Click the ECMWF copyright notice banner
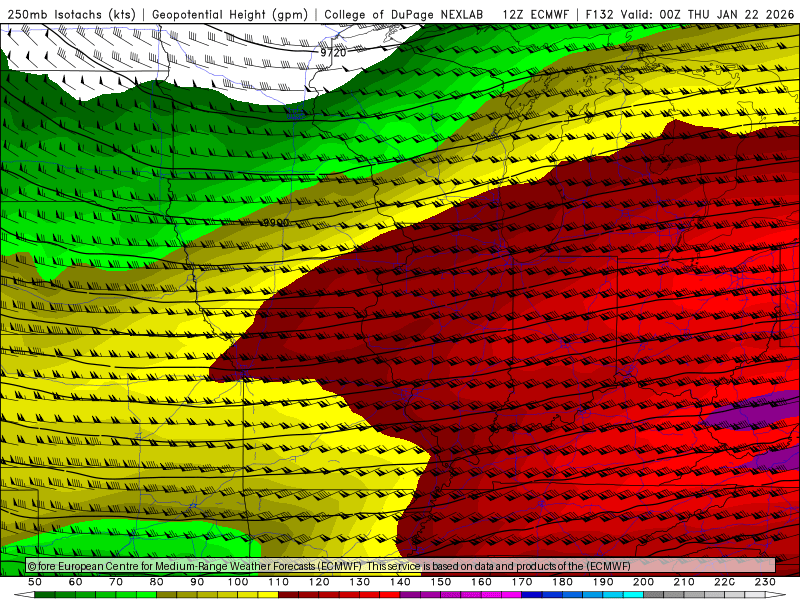800x600 pixels. pos(401,566)
